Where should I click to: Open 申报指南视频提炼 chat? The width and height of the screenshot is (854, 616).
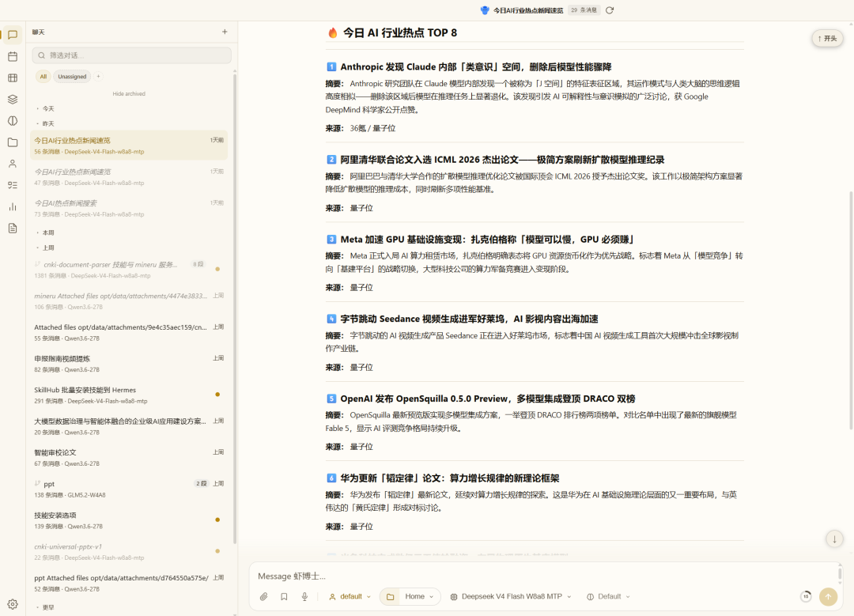[x=129, y=364]
